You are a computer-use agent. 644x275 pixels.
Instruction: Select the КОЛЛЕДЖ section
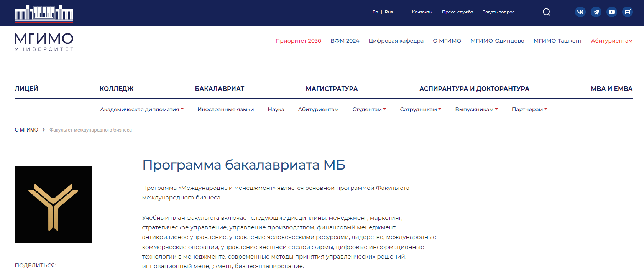117,89
